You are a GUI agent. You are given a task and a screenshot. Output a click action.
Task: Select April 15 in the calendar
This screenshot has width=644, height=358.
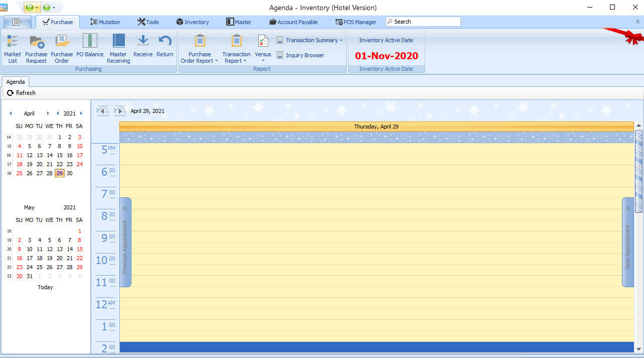pos(60,155)
